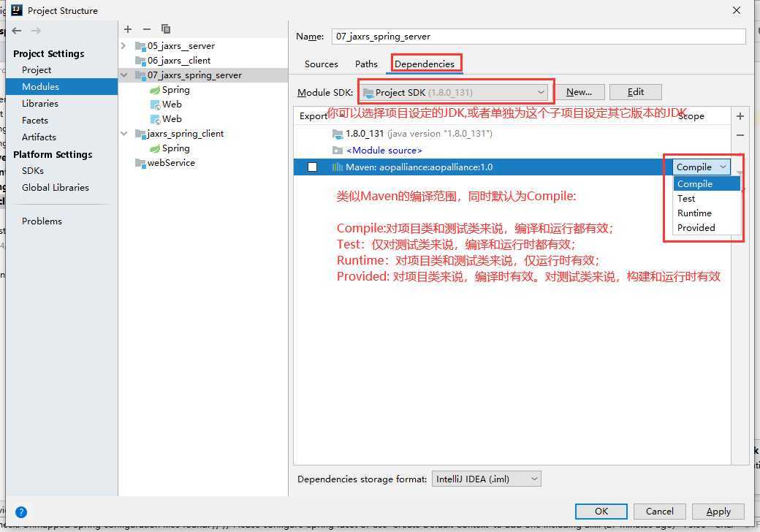Click the module Name input field
Viewport: 760px width, 532px height.
[539, 37]
